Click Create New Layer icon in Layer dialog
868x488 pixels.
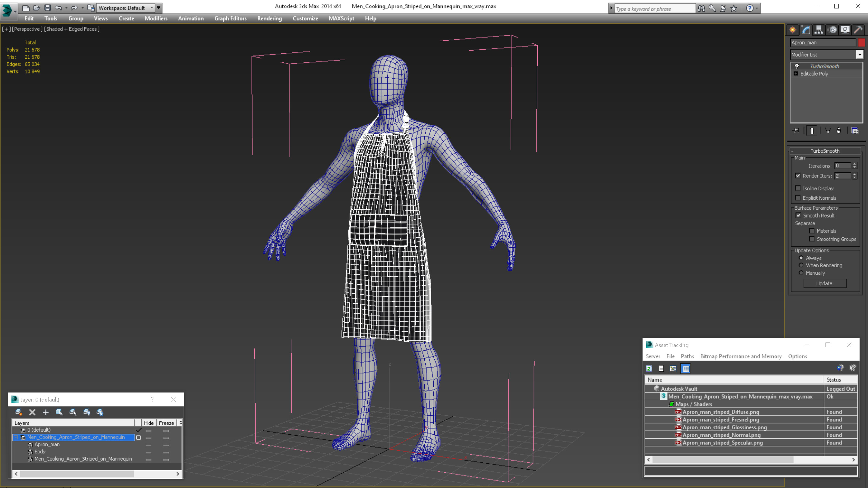(x=18, y=412)
